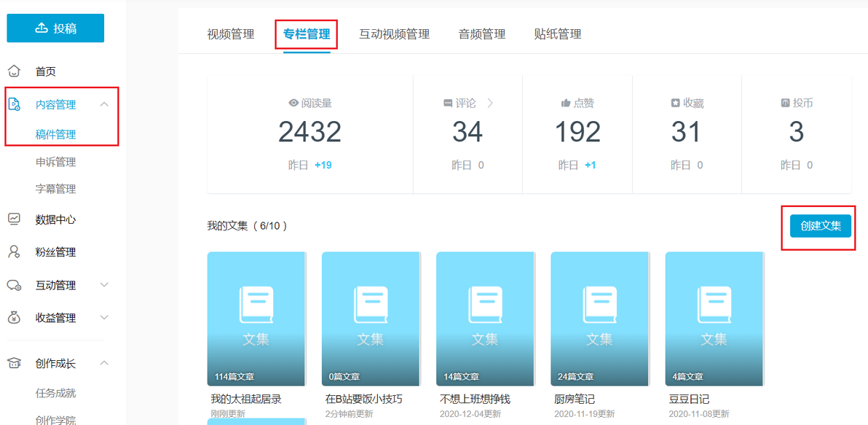Click the 内容管理 document icon
The height and width of the screenshot is (425, 868).
[x=14, y=104]
